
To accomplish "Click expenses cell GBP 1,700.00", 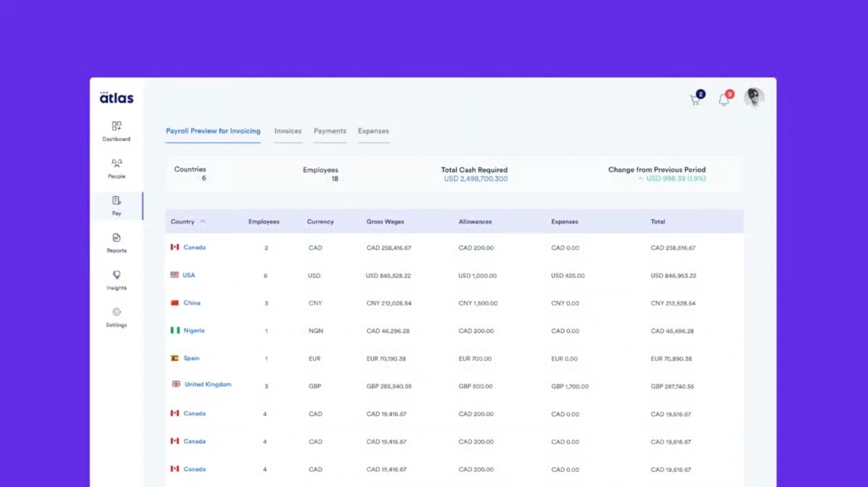I will click(x=570, y=386).
